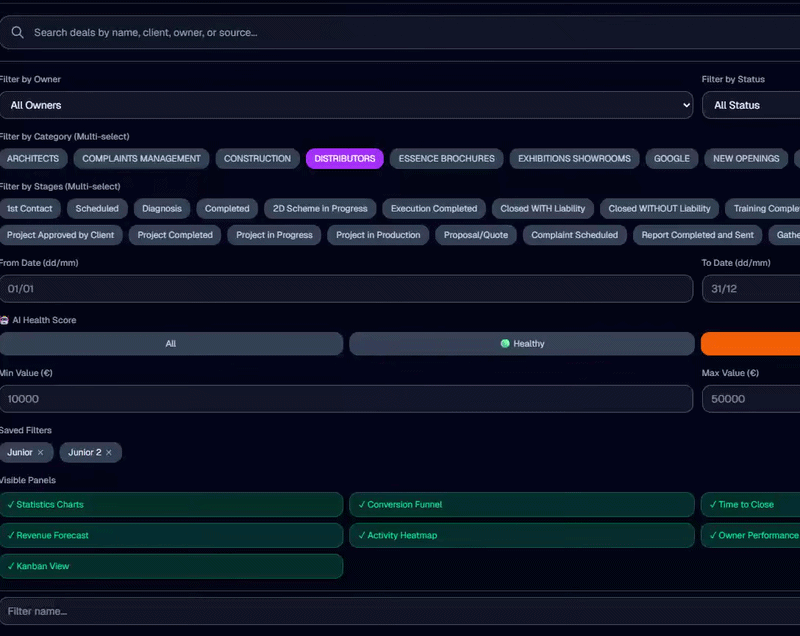
Task: Open the All Owners dropdown
Action: coord(346,105)
